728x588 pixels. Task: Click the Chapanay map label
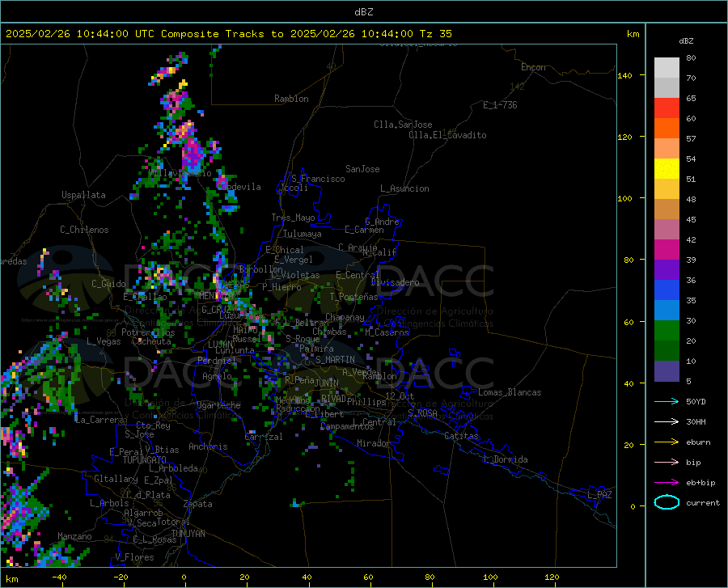(345, 317)
